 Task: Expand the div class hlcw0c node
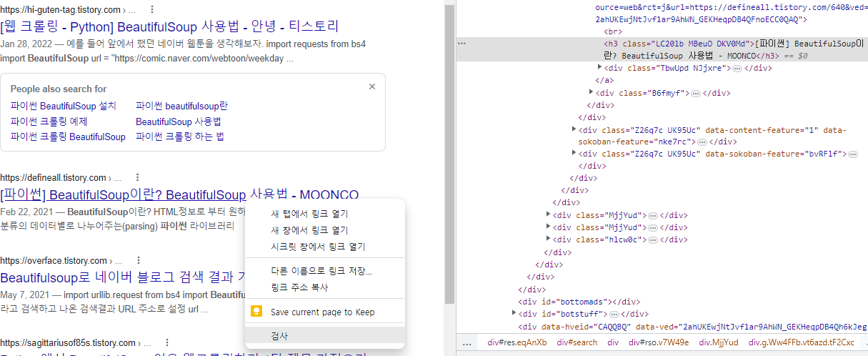pos(549,239)
